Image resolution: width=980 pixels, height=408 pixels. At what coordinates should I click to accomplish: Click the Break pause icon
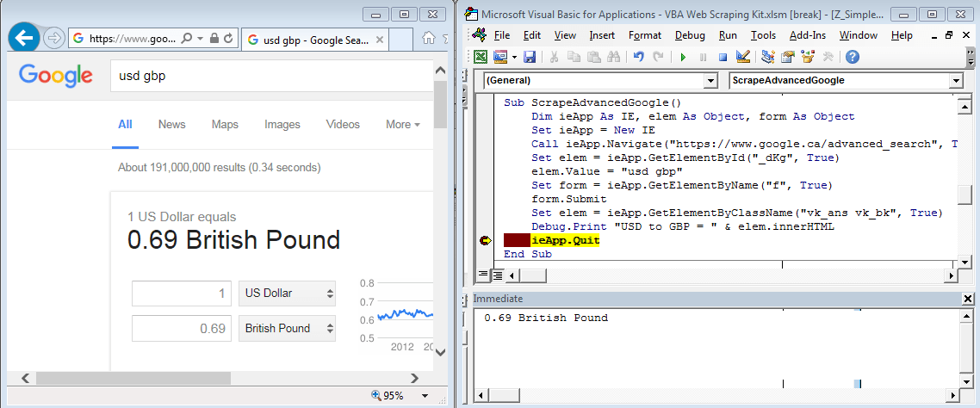[x=703, y=57]
